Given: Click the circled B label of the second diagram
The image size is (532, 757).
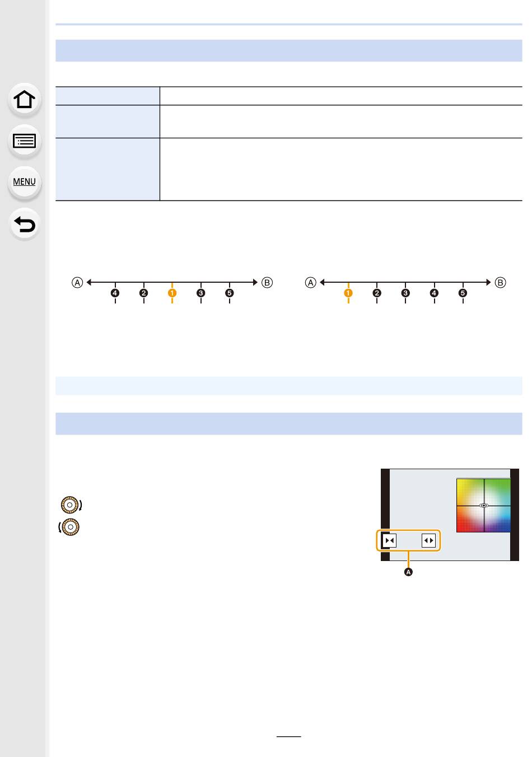Looking at the screenshot, I should click(501, 282).
